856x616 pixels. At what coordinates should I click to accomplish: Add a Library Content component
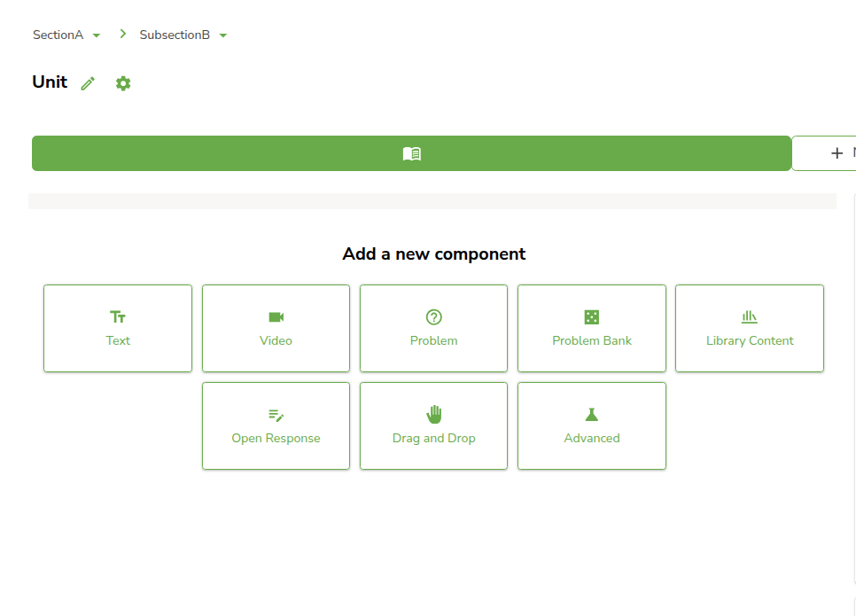(x=750, y=328)
